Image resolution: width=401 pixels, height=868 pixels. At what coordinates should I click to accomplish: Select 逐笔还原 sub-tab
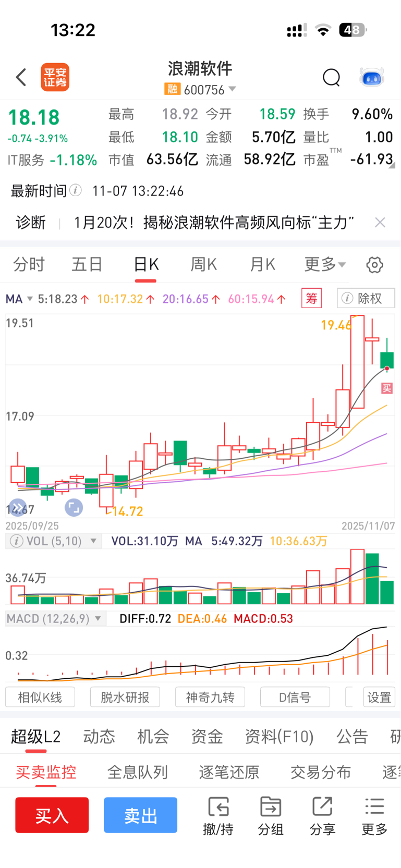point(229,772)
